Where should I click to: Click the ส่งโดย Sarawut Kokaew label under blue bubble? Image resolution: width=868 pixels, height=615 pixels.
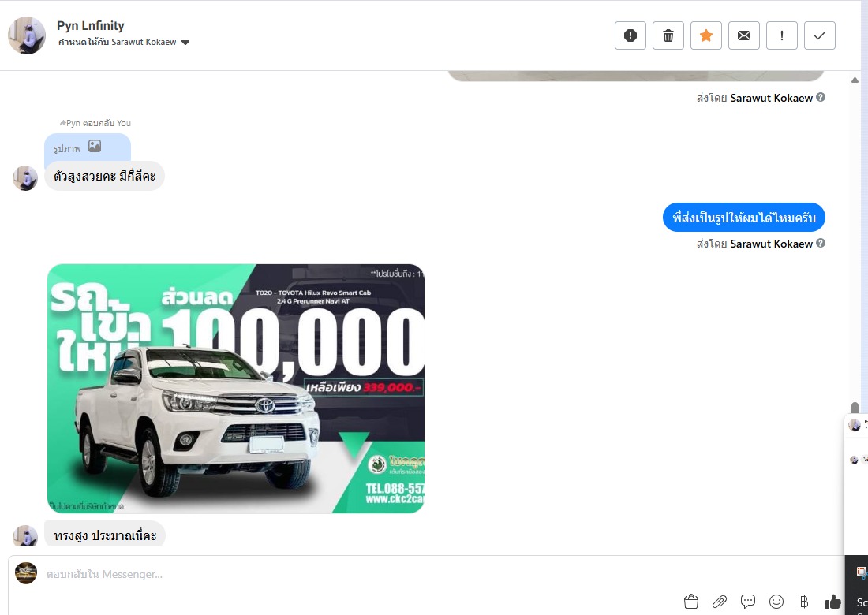point(754,244)
